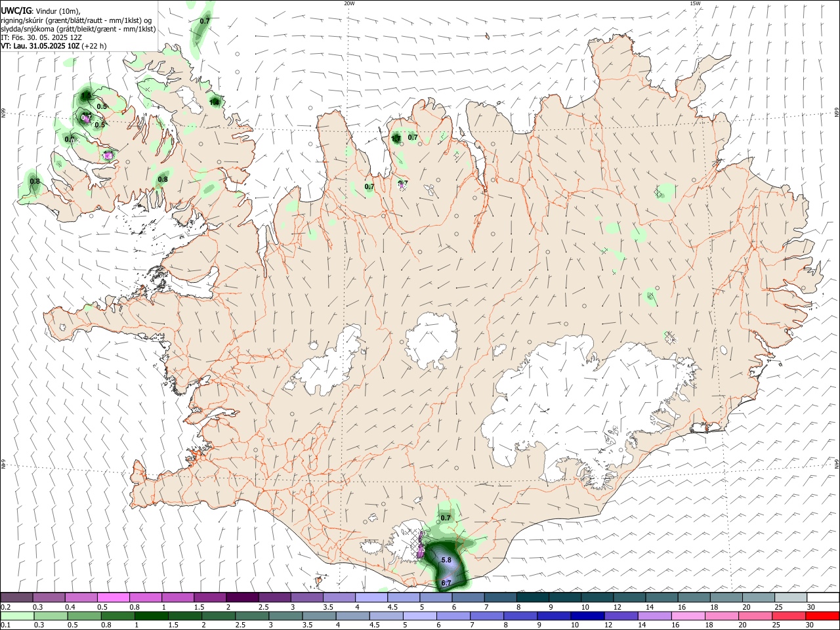Click the '15W' longitude label
840x630 pixels.
pos(695,3)
